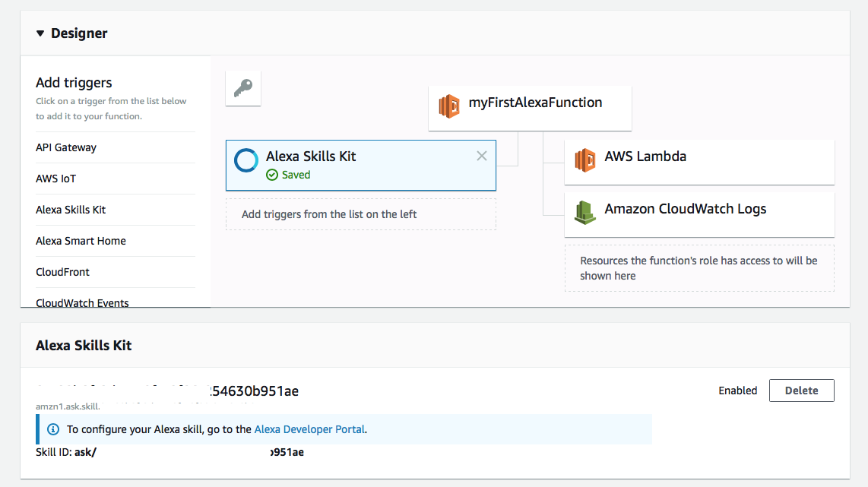Select the Alexa Skills Kit trigger card

(360, 165)
